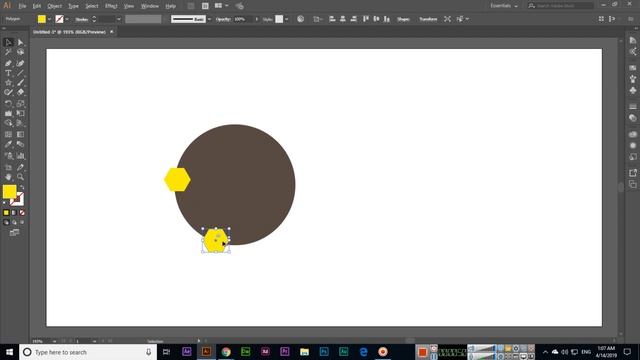Open the Edit menu
The image size is (640, 360).
pyautogui.click(x=37, y=6)
